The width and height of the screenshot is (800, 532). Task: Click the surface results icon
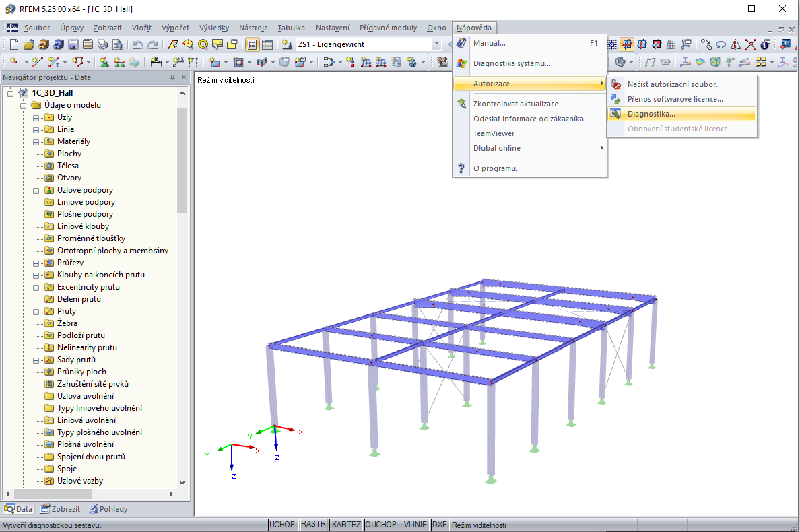[700, 62]
